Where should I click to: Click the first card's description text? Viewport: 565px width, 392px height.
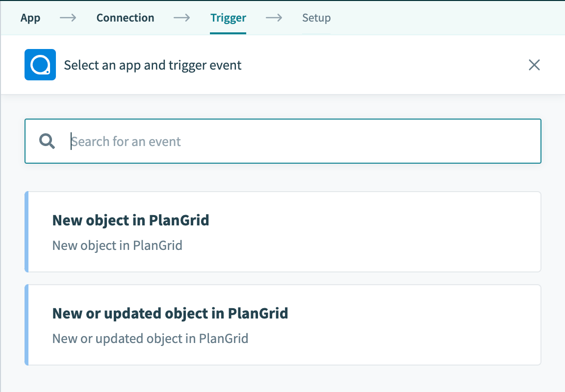coord(117,245)
